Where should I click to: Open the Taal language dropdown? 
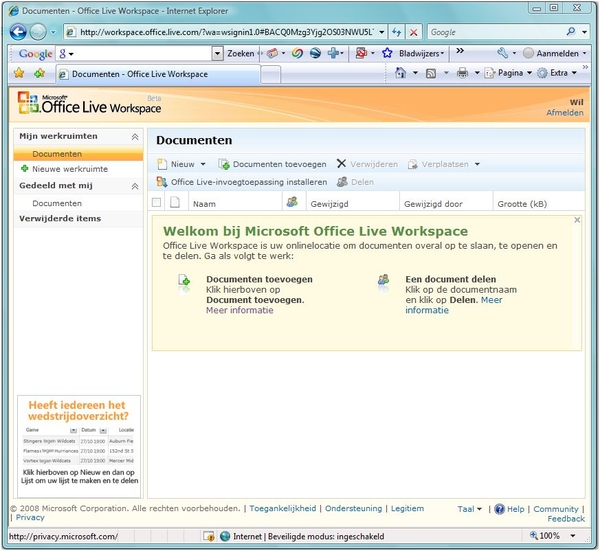tap(470, 509)
